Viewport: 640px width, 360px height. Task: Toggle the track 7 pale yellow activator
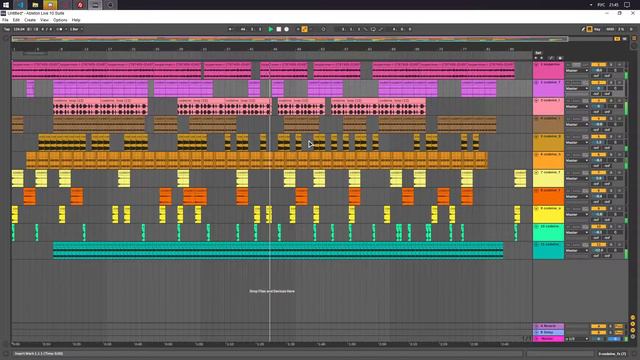click(598, 172)
